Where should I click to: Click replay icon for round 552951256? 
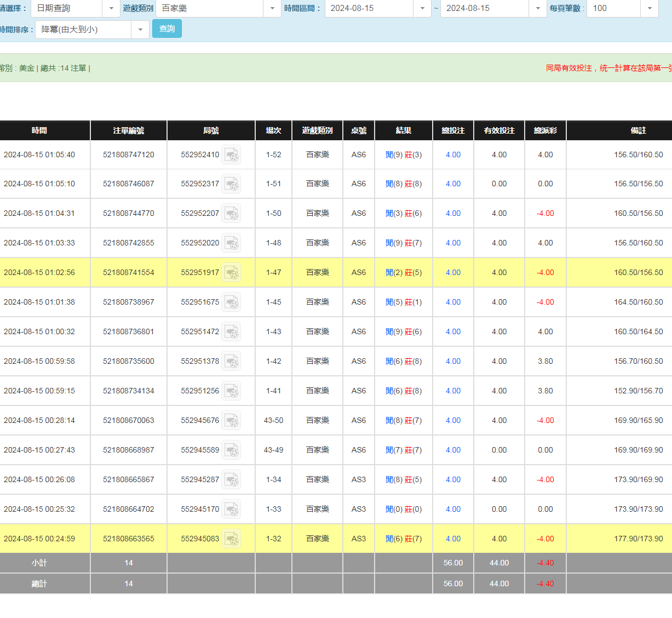[231, 391]
